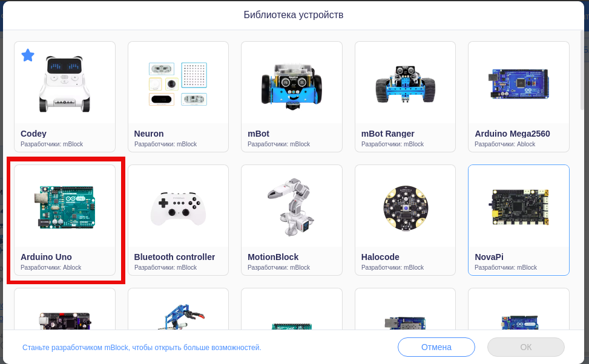Choose the Arduino Uno board picture
Screen dimensions: 589x364
click(x=65, y=207)
